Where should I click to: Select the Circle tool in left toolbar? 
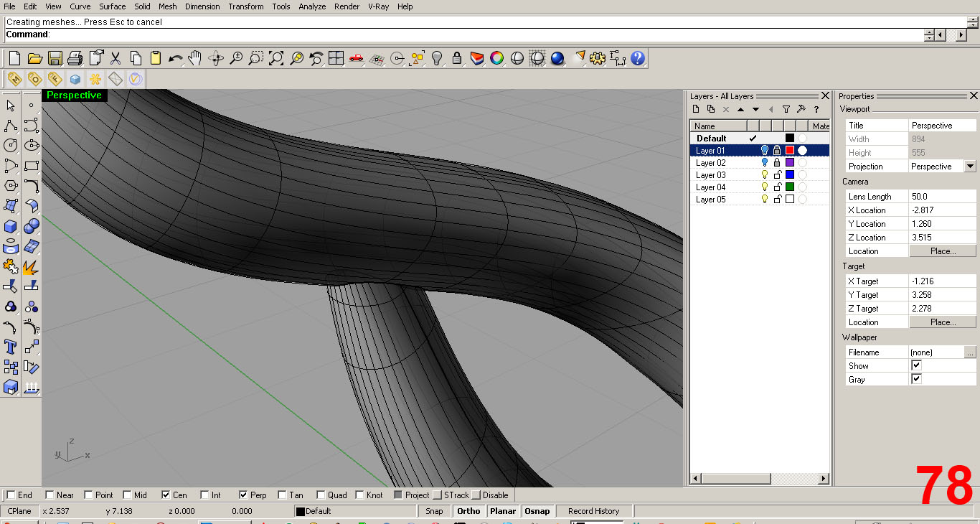[11, 145]
